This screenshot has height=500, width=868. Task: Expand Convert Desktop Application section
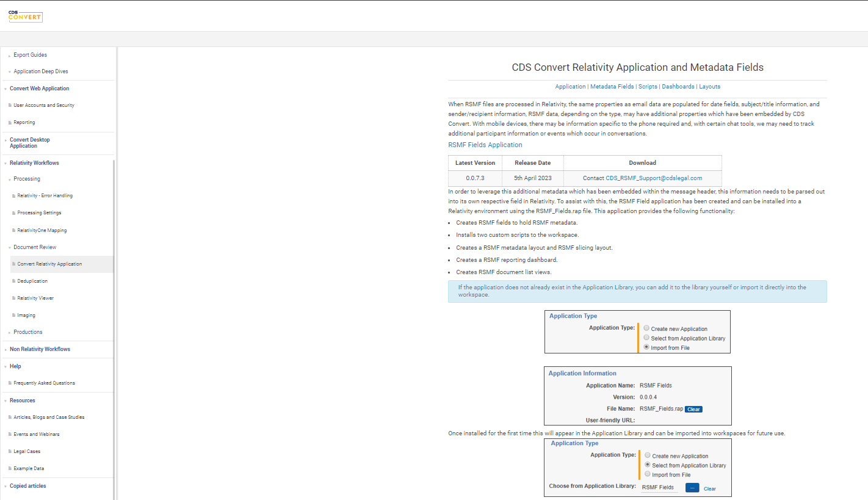coord(5,140)
